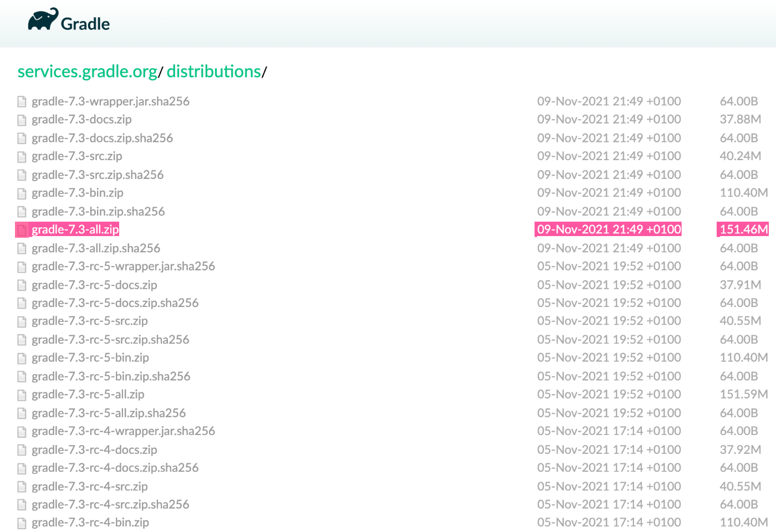The image size is (776, 532).
Task: Click file icon beside gradle-7.3-rc-4-wrapper.jar.sha256
Action: coord(22,431)
